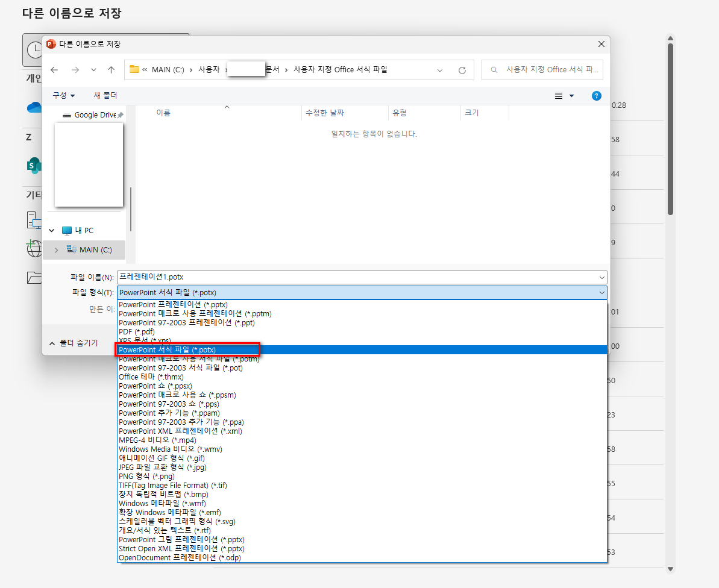Open the file name history dropdown arrow
The width and height of the screenshot is (719, 588).
coord(601,277)
